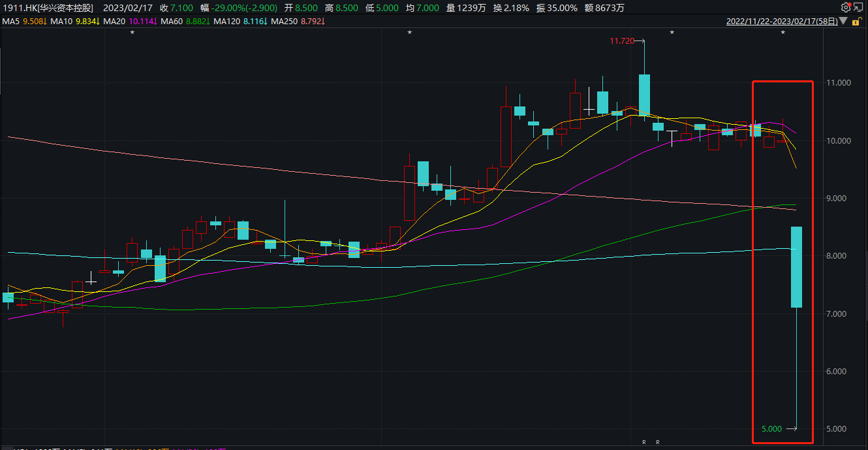Click the leftmost star event marker
Viewport: 868px width, 450px height.
[132, 32]
